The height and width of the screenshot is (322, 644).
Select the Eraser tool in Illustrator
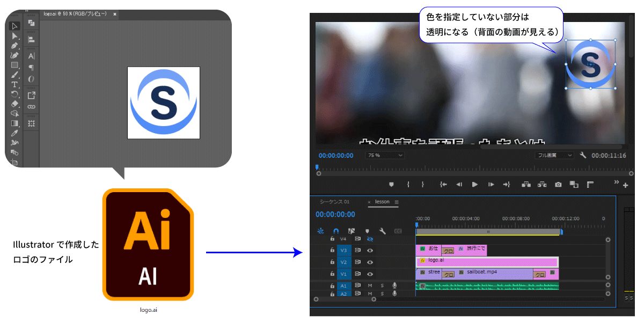[14, 104]
